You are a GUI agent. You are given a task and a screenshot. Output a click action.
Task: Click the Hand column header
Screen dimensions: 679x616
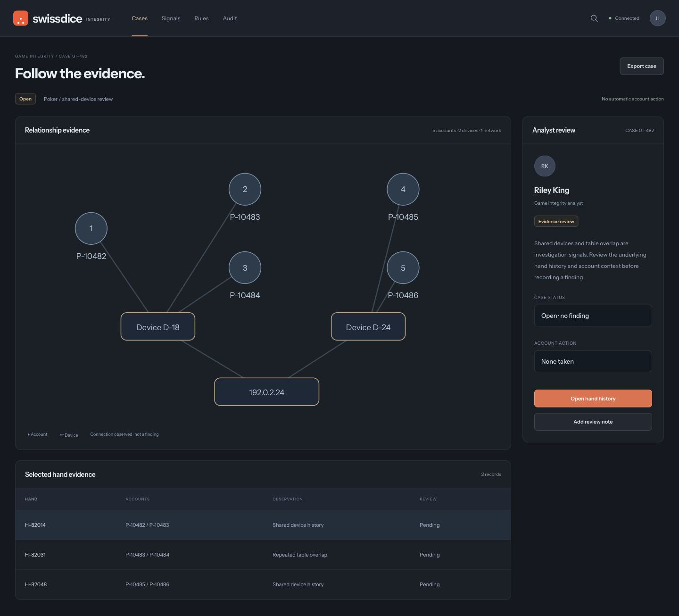pyautogui.click(x=31, y=499)
